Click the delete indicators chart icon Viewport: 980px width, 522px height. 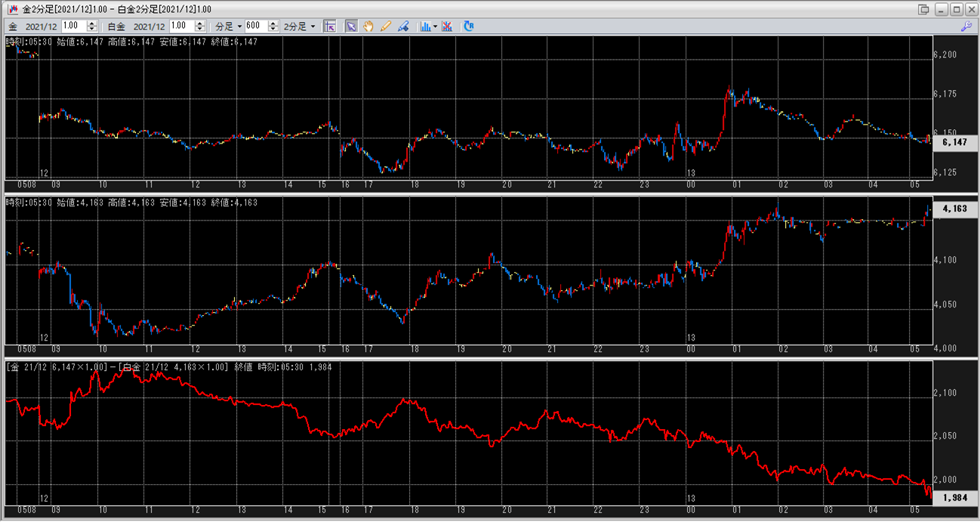(x=447, y=26)
